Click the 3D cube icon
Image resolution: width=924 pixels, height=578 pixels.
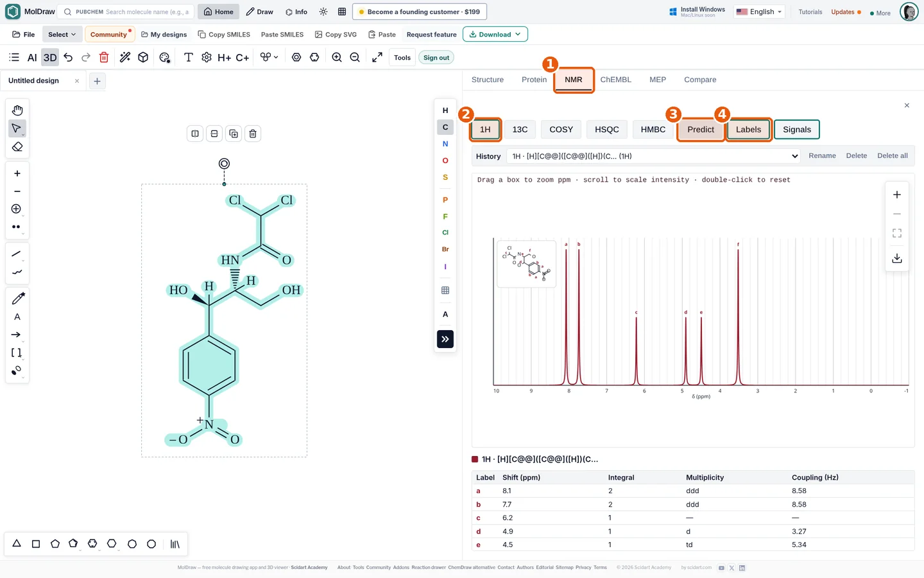tap(143, 57)
